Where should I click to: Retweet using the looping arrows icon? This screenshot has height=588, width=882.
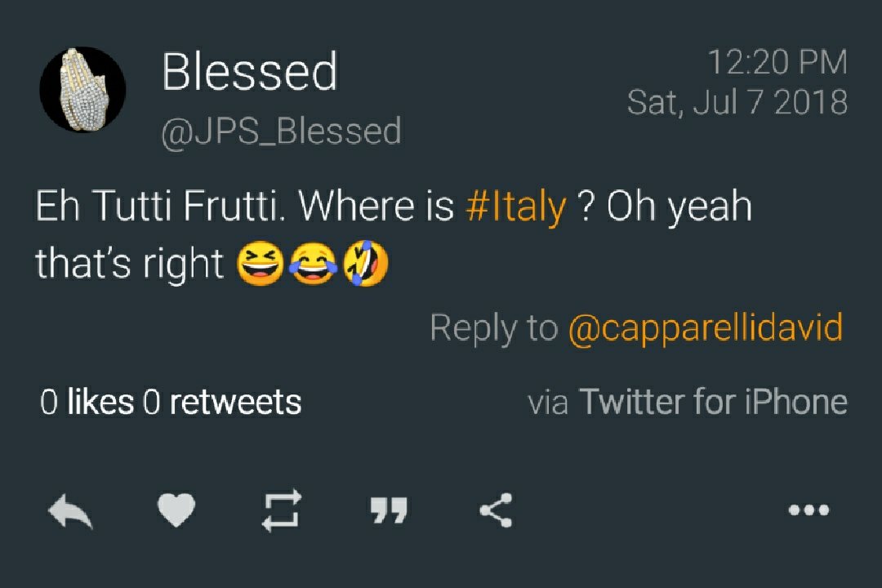(282, 511)
